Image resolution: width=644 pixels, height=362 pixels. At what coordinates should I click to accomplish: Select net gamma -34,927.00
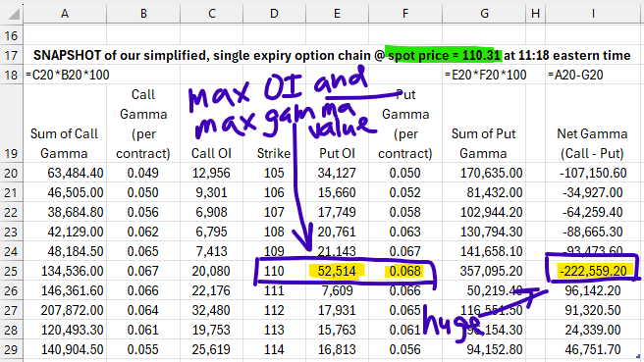(593, 192)
